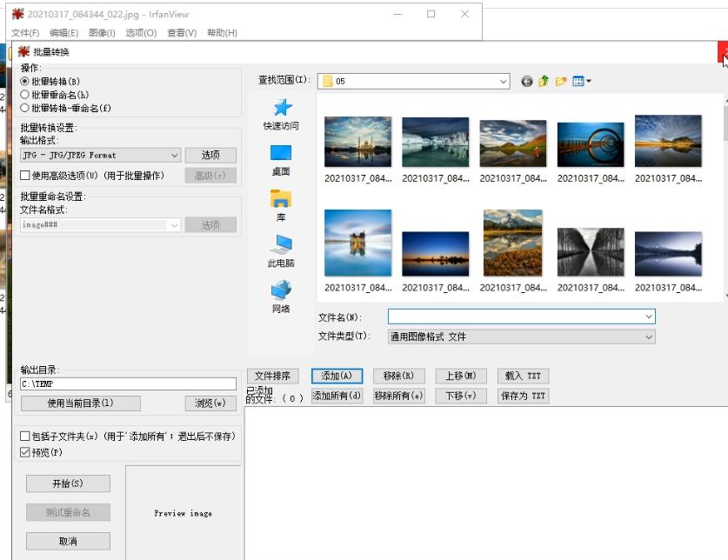Expand the 输出格式 JPG format dropdown
This screenshot has width=728, height=560.
(172, 156)
